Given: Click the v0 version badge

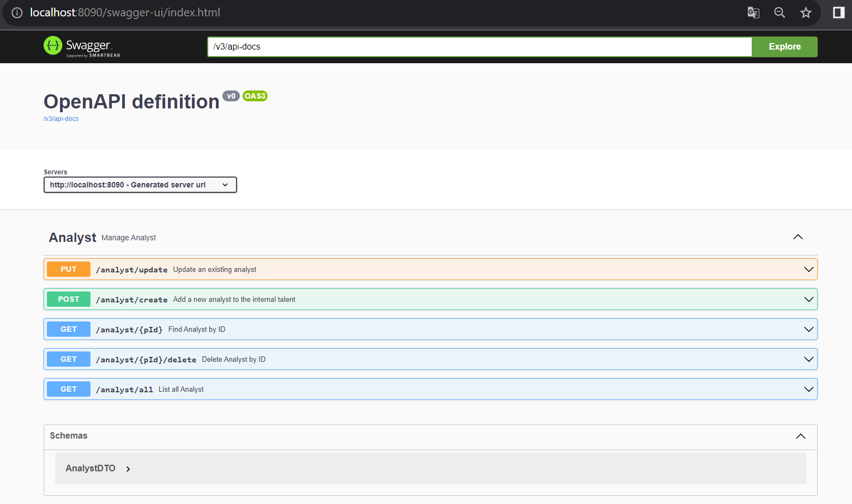Looking at the screenshot, I should point(231,96).
